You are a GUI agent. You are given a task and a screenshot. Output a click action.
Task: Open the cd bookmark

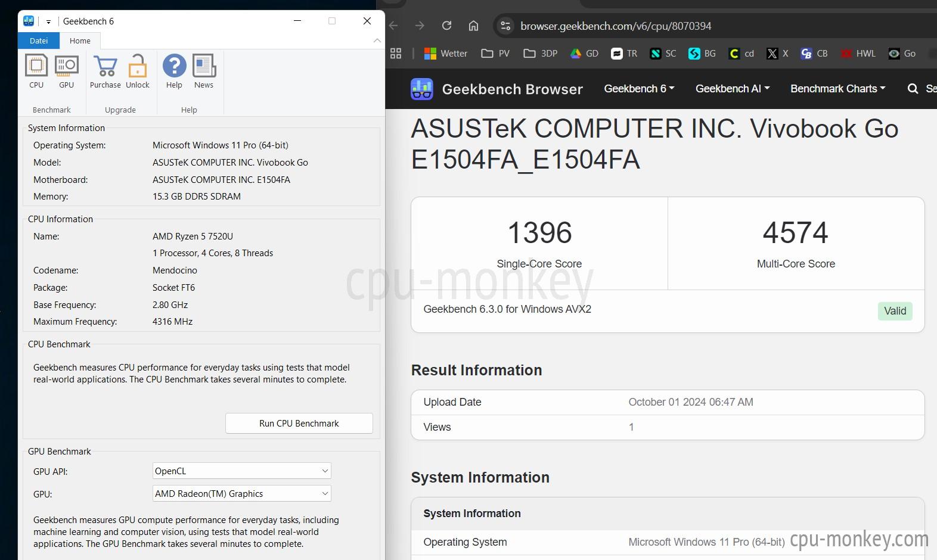tap(741, 53)
